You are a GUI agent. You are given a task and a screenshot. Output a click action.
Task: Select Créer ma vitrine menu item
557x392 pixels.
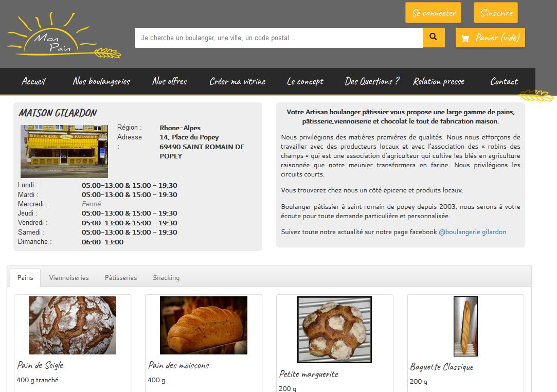[237, 81]
